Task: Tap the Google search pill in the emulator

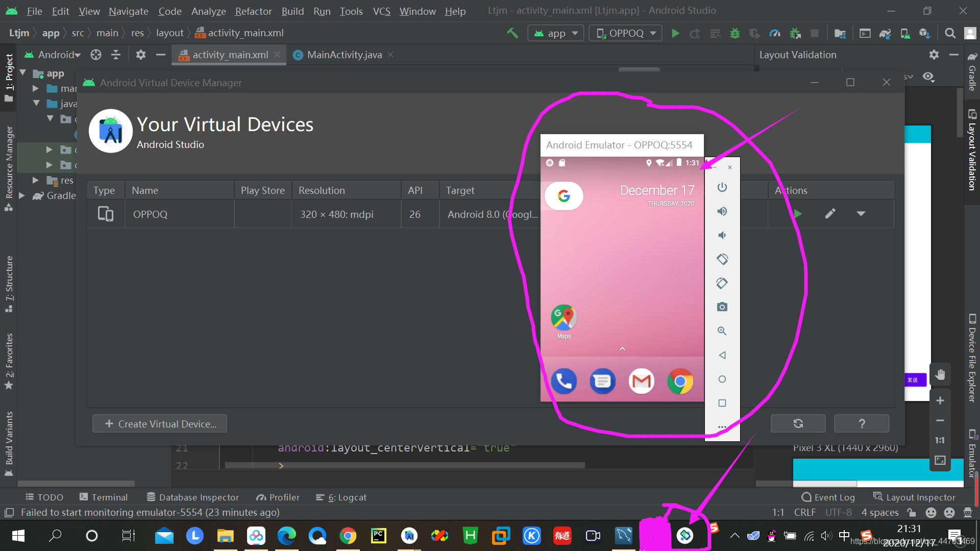Action: (x=564, y=196)
